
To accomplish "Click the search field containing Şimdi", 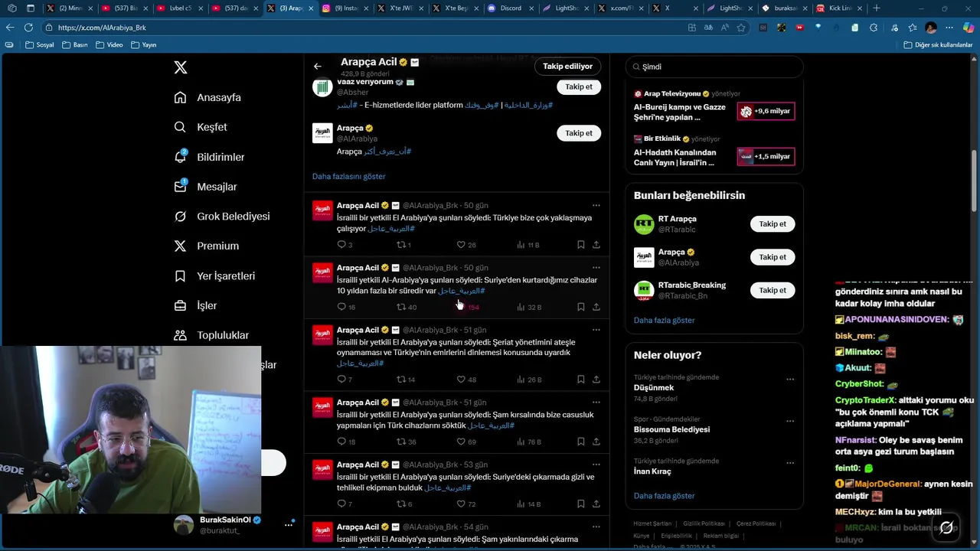I will [714, 67].
